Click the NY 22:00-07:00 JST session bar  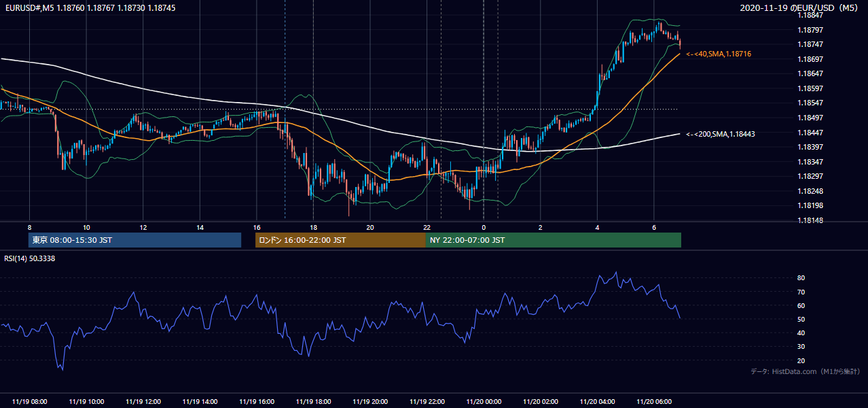coord(554,240)
